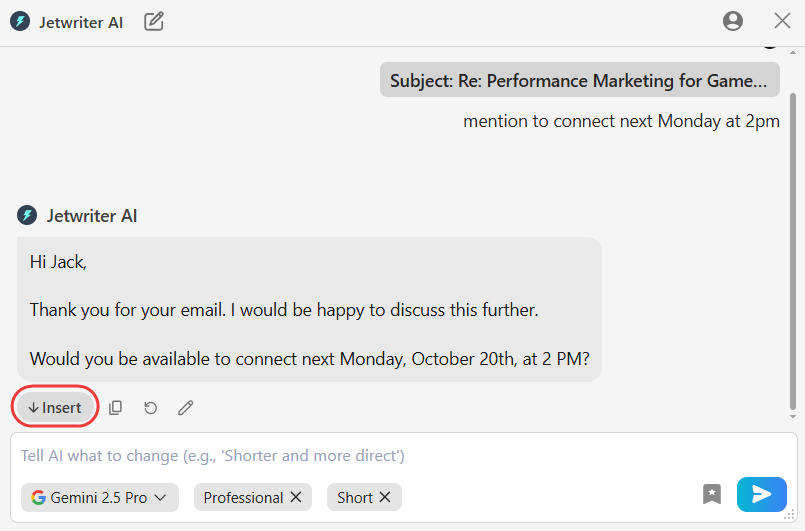Click the input box resize handle
The height and width of the screenshot is (531, 805).
click(791, 516)
